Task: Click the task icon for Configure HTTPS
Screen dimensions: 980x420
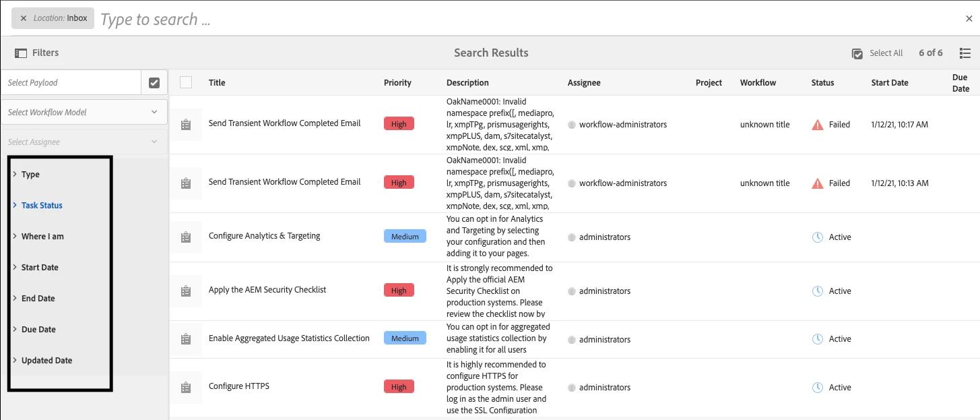Action: pos(186,388)
